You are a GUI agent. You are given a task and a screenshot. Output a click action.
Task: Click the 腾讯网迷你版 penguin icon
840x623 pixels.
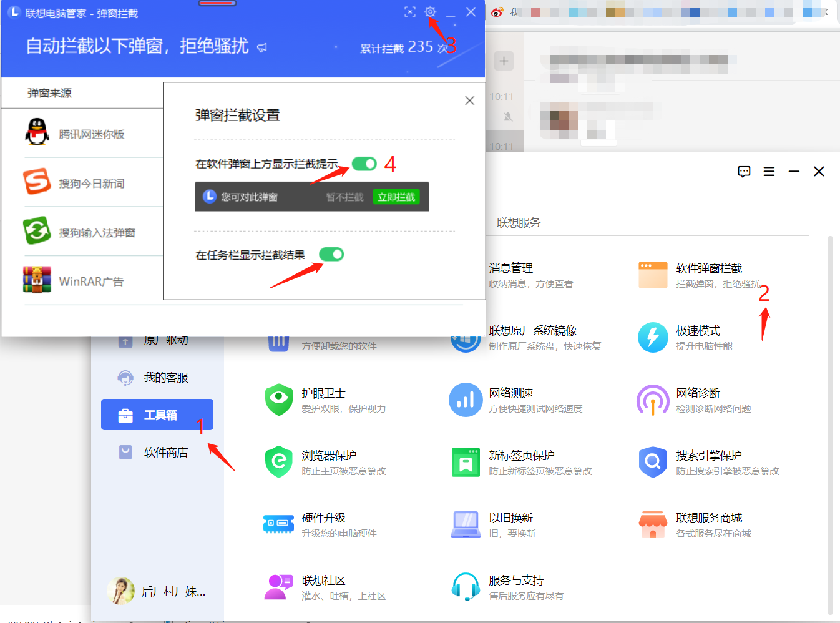tap(37, 132)
